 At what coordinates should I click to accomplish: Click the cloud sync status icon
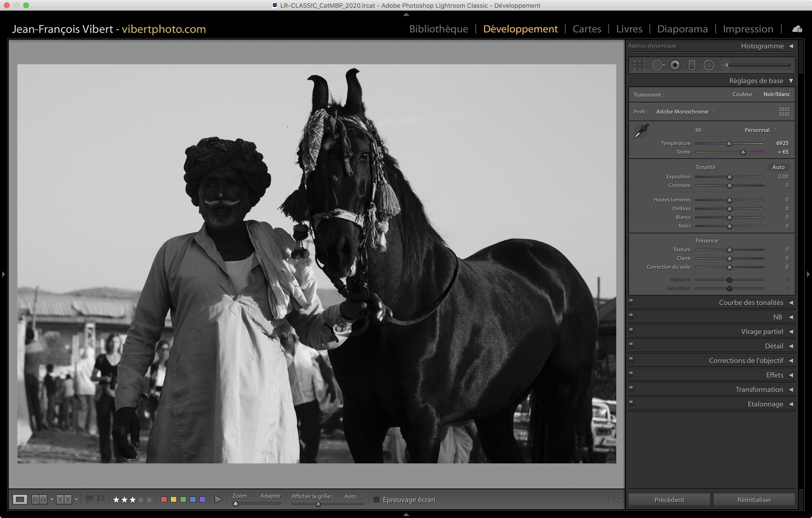(797, 29)
